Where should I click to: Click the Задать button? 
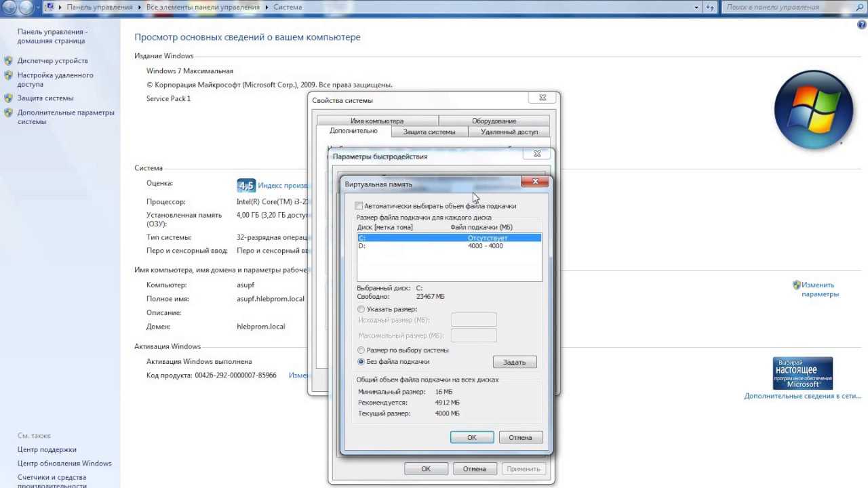[x=515, y=362]
